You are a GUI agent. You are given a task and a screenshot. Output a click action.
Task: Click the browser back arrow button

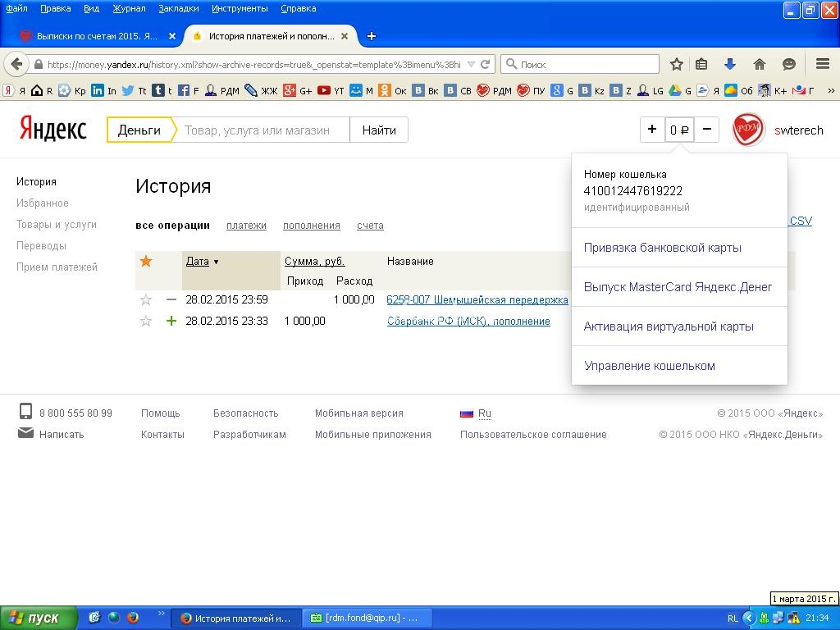pyautogui.click(x=16, y=64)
